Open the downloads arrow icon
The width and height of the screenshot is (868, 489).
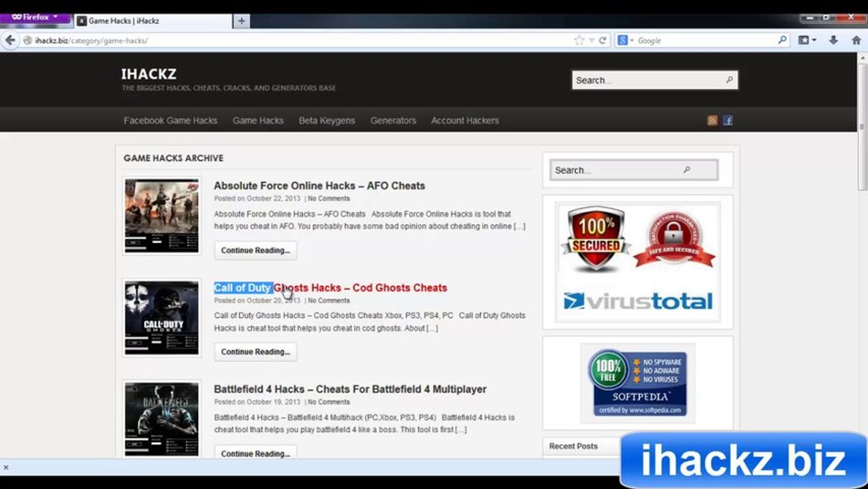[833, 40]
